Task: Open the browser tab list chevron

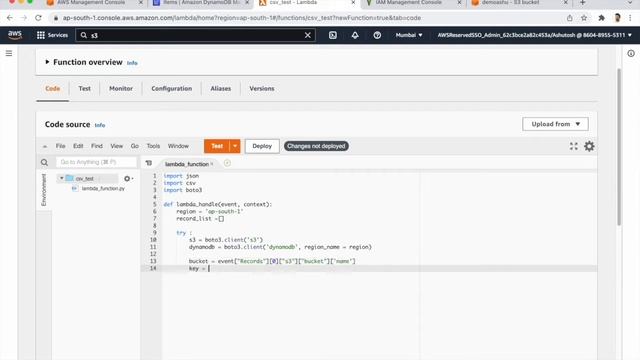Action: [x=630, y=2]
